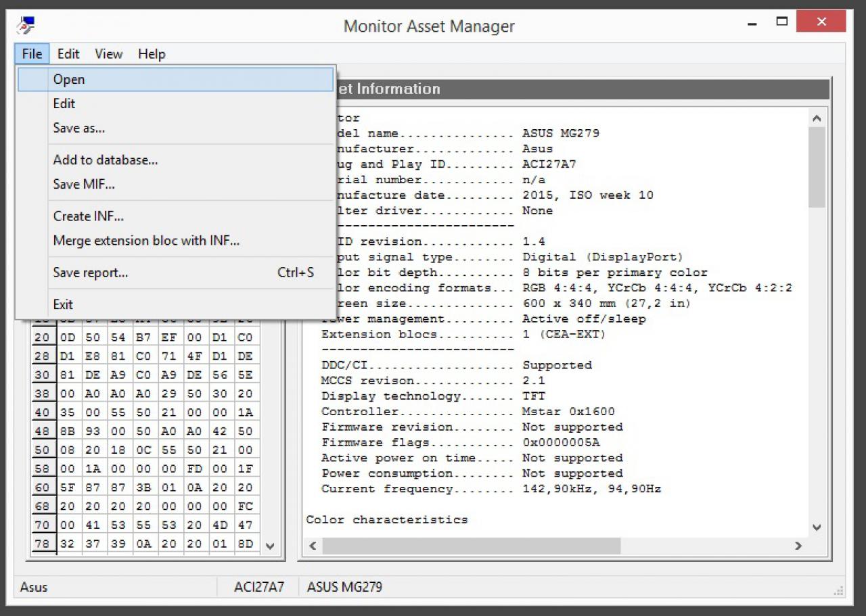Click the vertical scrollbar thumb in asset info
The height and width of the screenshot is (616, 866).
click(817, 167)
